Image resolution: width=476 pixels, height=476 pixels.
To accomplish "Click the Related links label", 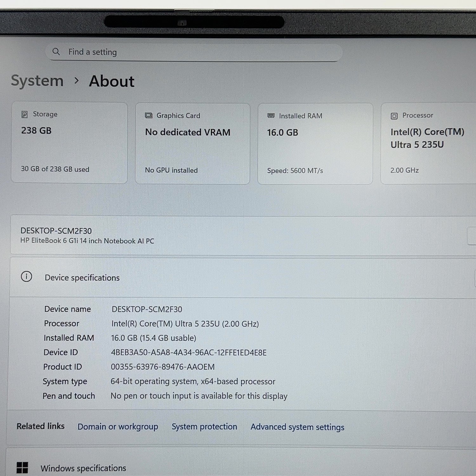I will (41, 426).
